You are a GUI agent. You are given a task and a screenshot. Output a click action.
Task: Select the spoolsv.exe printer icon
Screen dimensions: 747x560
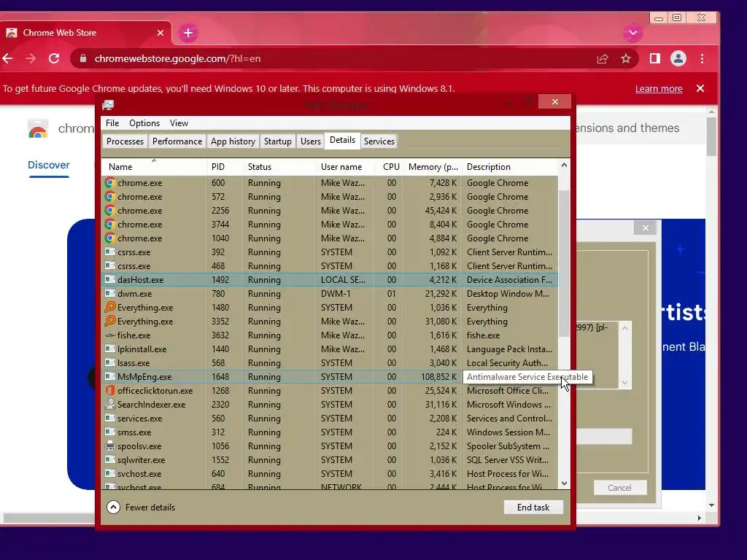[x=110, y=446]
